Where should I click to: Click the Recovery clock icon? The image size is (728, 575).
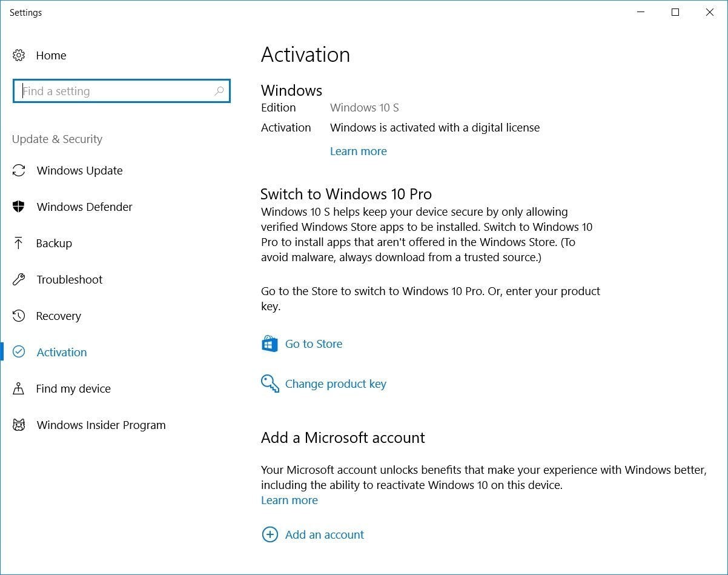click(x=19, y=316)
